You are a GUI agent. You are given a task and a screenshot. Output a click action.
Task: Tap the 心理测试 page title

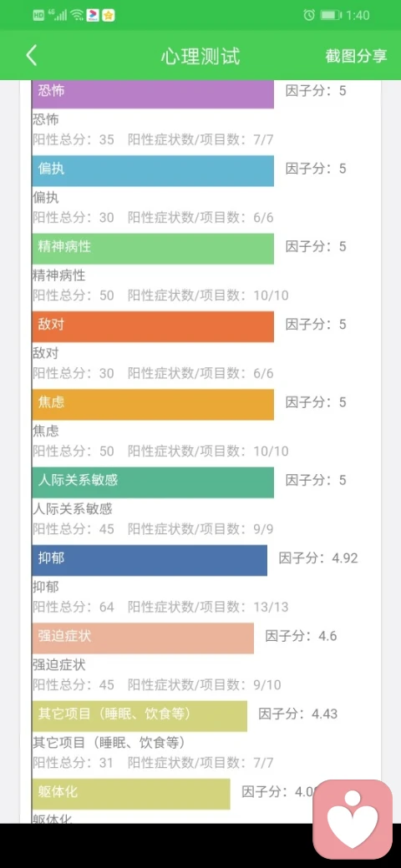(200, 57)
